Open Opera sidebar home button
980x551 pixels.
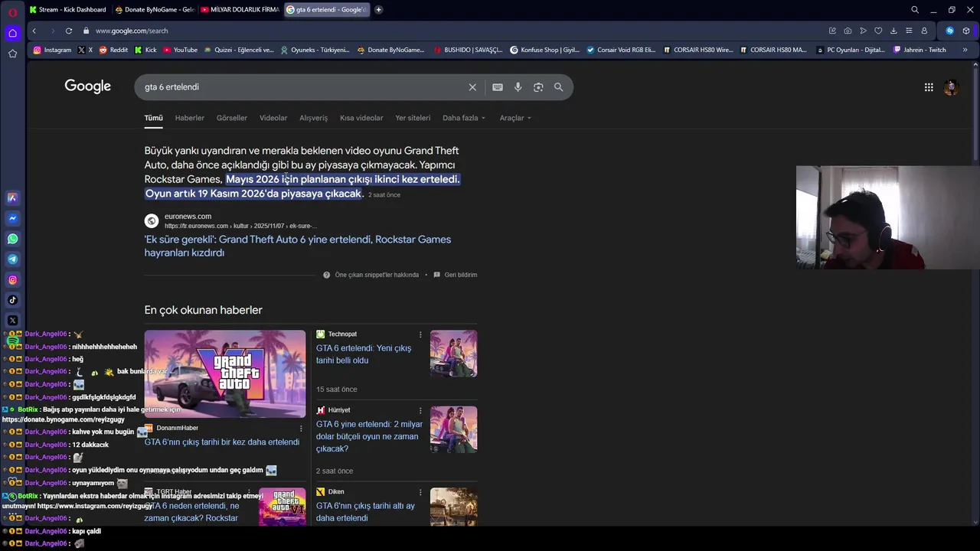click(x=12, y=33)
